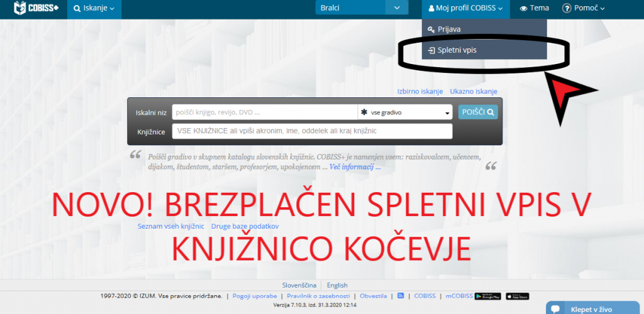Image resolution: width=644 pixels, height=314 pixels.
Task: Open Izbirno iskanje link
Action: coord(419,92)
